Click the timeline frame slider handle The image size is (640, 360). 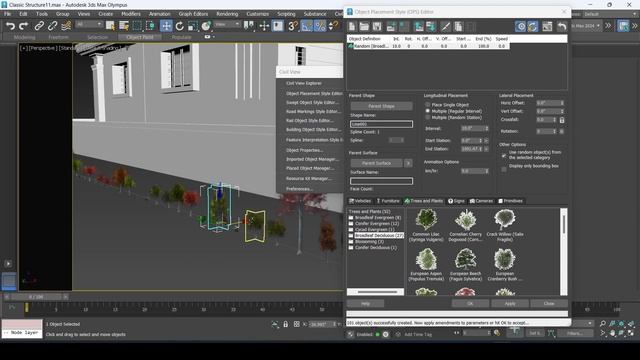click(36, 297)
